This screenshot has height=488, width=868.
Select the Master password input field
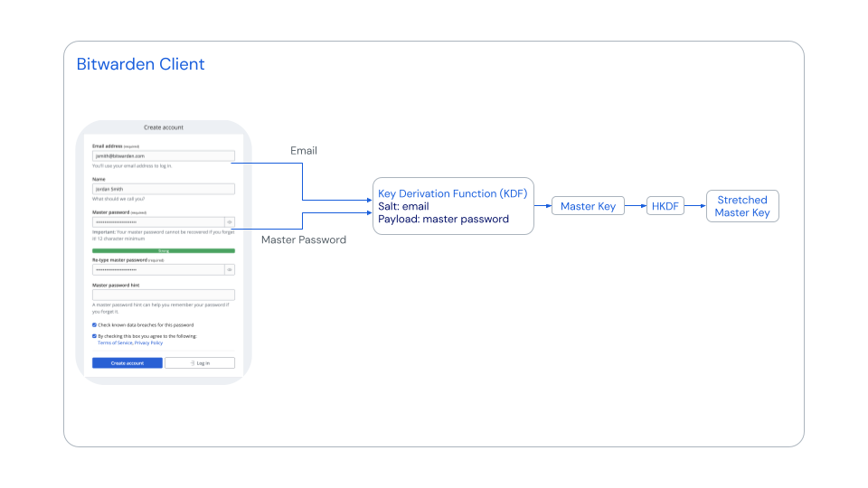tap(158, 221)
